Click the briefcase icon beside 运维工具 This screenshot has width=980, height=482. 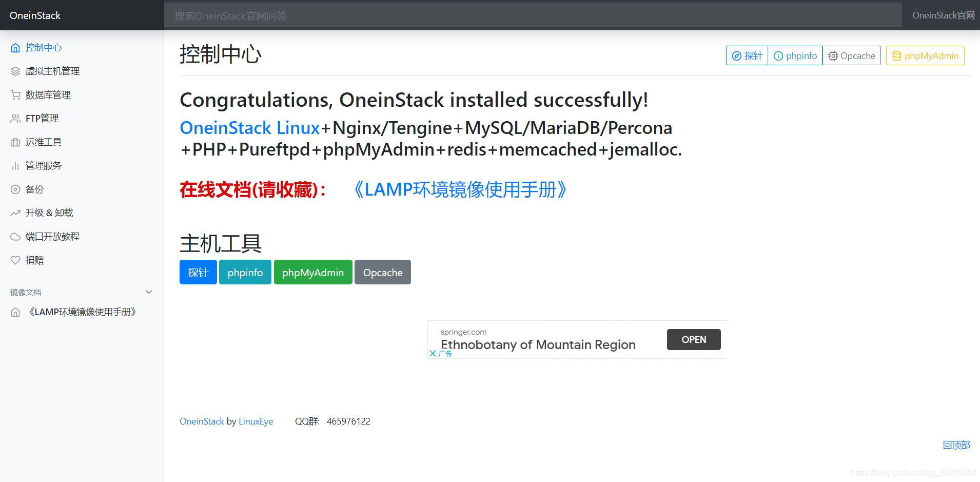point(15,142)
